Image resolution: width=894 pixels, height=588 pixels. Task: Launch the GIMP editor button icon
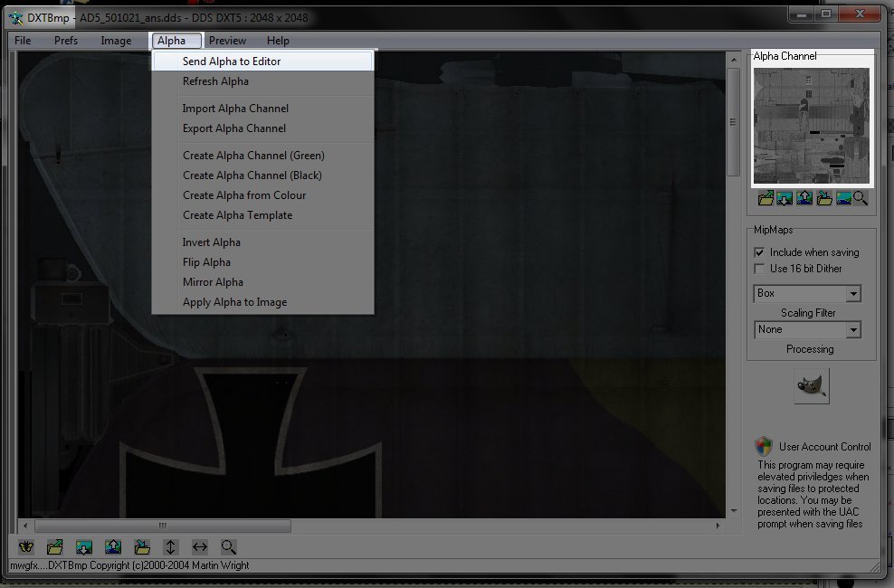click(x=812, y=385)
